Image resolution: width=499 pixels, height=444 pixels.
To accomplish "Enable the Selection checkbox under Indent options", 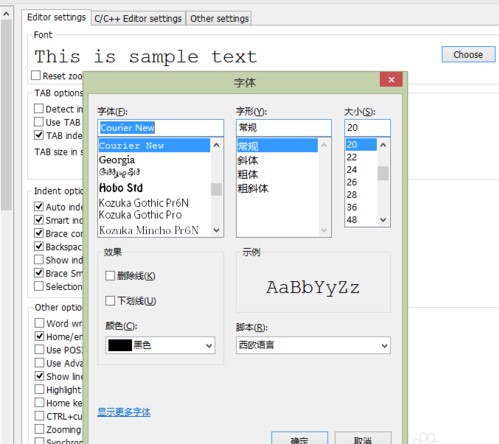I will click(x=39, y=286).
